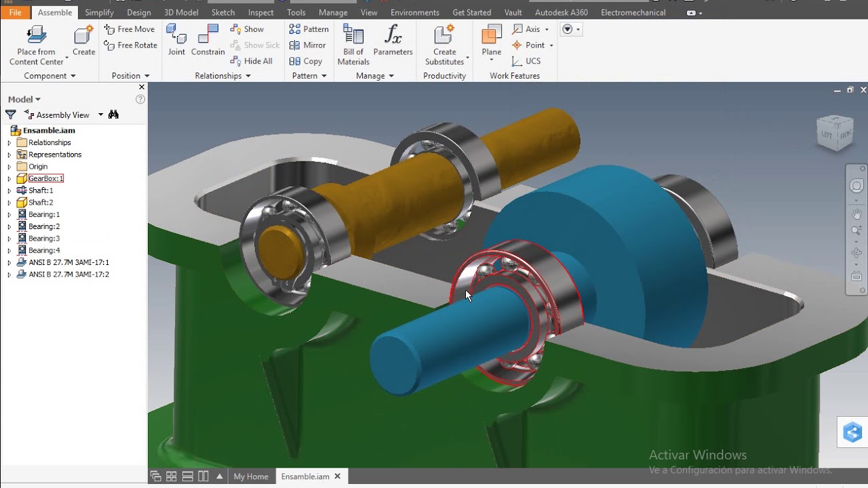868x488 pixels.
Task: Click the Pan hand icon in navigation bar
Action: tap(856, 214)
